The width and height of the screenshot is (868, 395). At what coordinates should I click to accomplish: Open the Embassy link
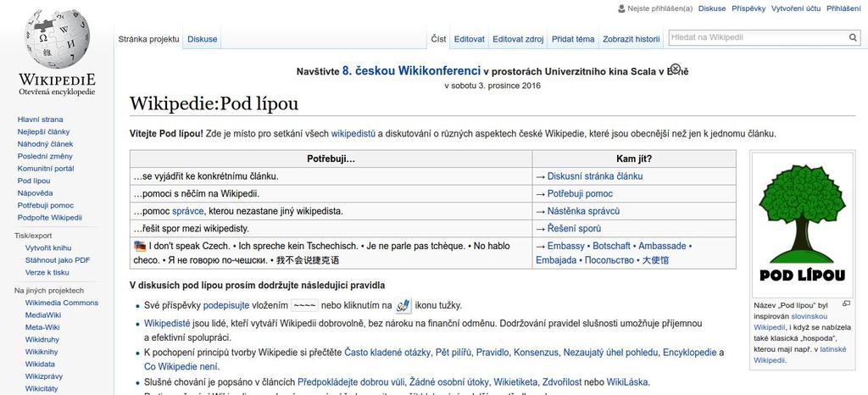pos(565,246)
